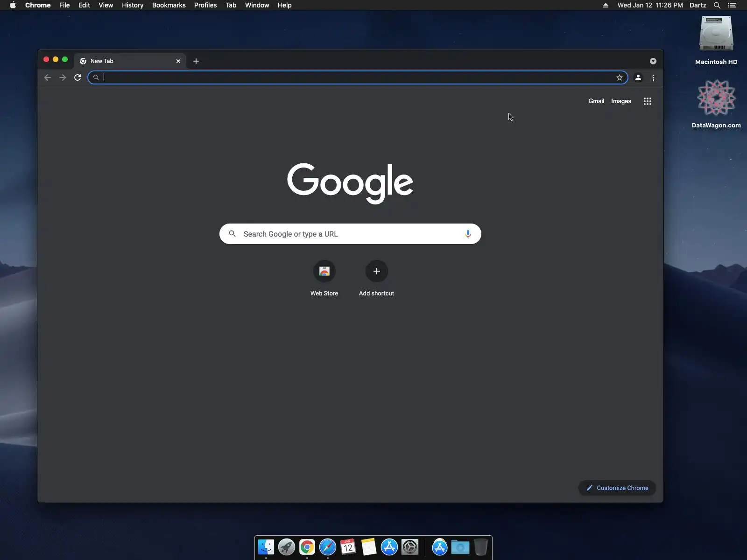747x560 pixels.
Task: Select the DataWagon.com desktop icon
Action: click(716, 104)
